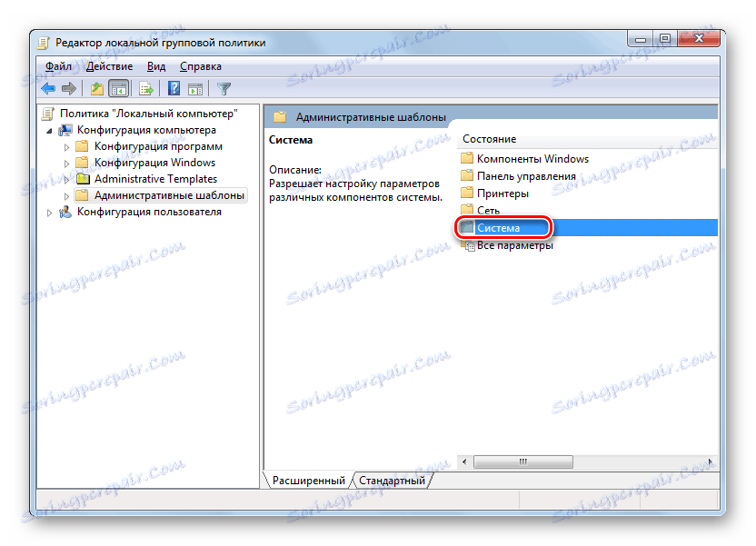Open the Файл menu
Screen dimensions: 756x546
point(58,66)
